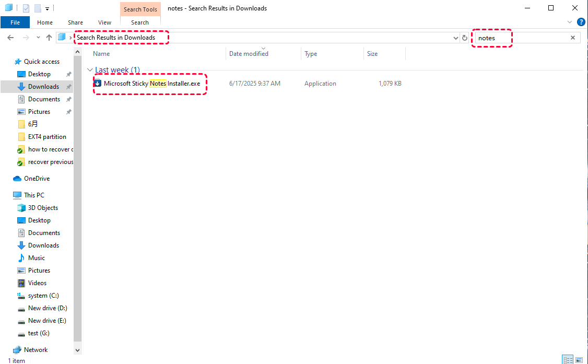Open the address bar history dropdown
588x364 pixels.
coord(456,38)
